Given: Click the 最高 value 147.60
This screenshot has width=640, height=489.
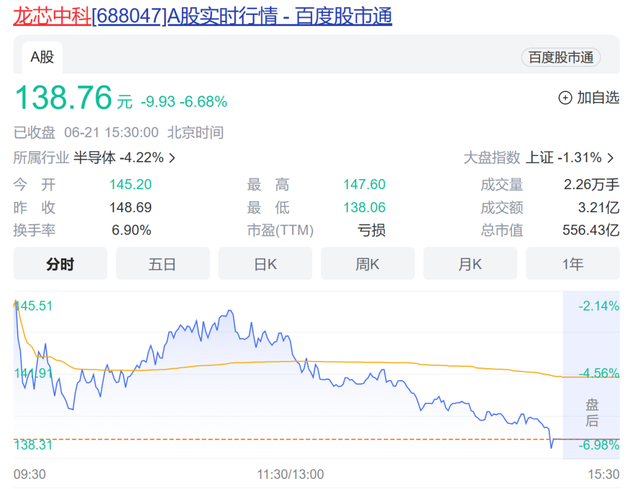Looking at the screenshot, I should click(x=364, y=184).
